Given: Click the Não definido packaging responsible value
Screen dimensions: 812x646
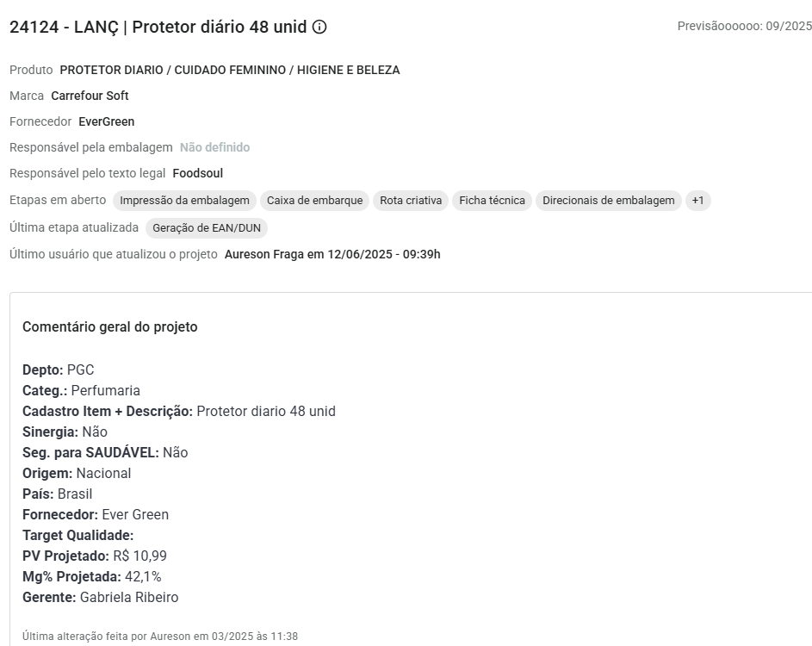Looking at the screenshot, I should (214, 147).
